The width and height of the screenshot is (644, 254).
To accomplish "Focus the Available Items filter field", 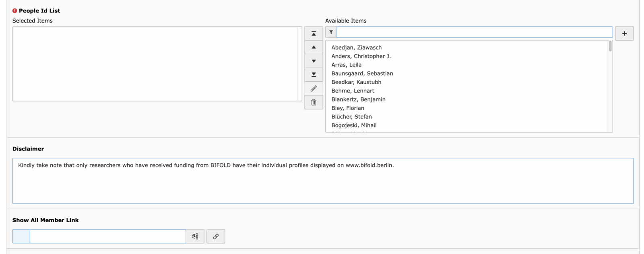I will tap(475, 32).
